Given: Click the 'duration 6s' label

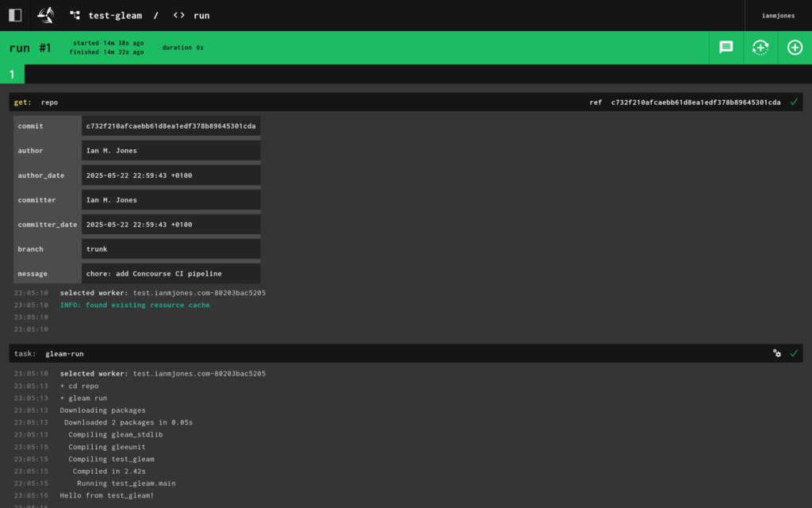Looking at the screenshot, I should 183,48.
